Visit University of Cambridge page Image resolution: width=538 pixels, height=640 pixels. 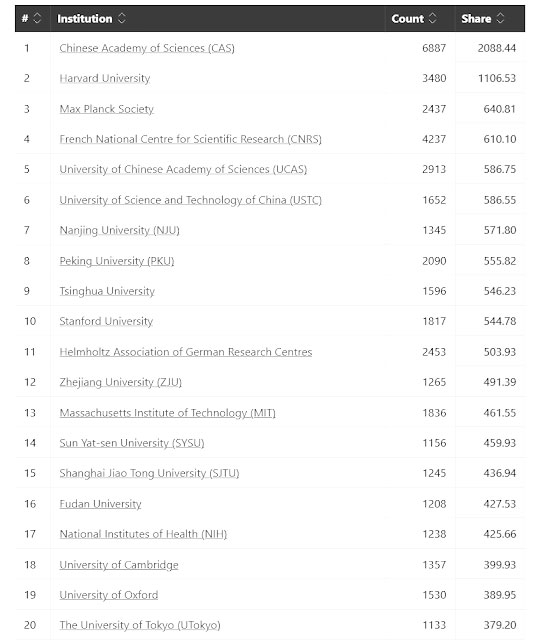(x=119, y=564)
